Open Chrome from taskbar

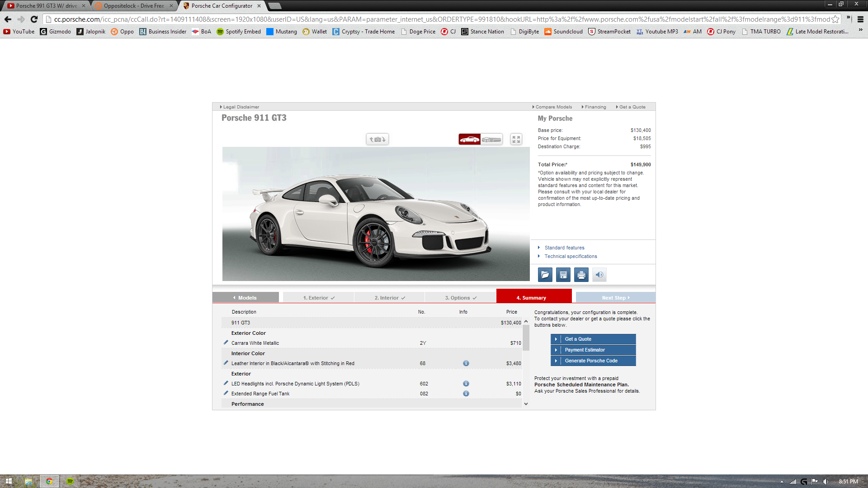49,481
